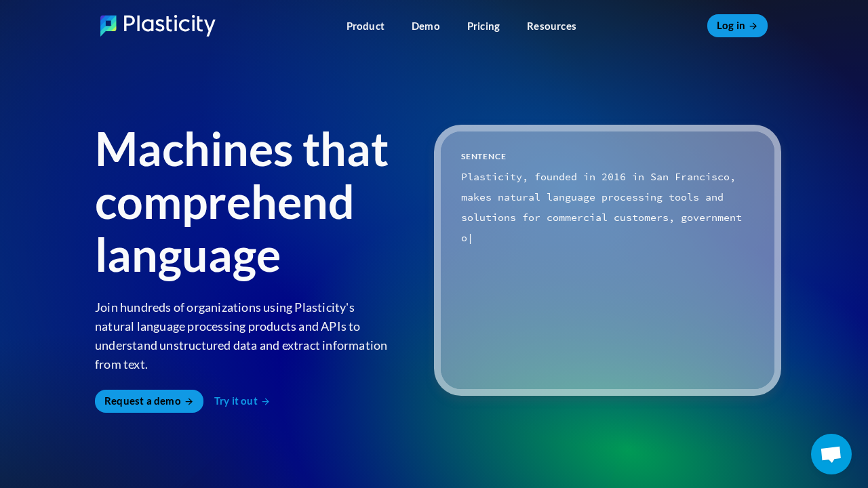Click the Plasticity logo icon

pyautogui.click(x=108, y=25)
